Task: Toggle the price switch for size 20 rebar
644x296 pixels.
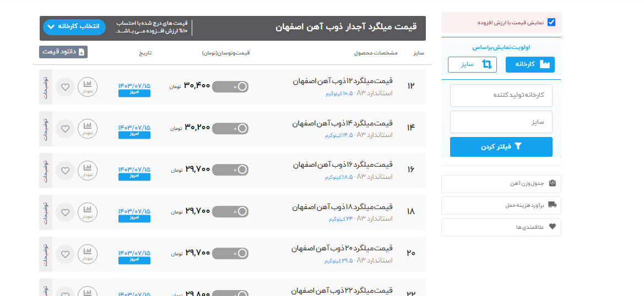Action: [x=230, y=254]
